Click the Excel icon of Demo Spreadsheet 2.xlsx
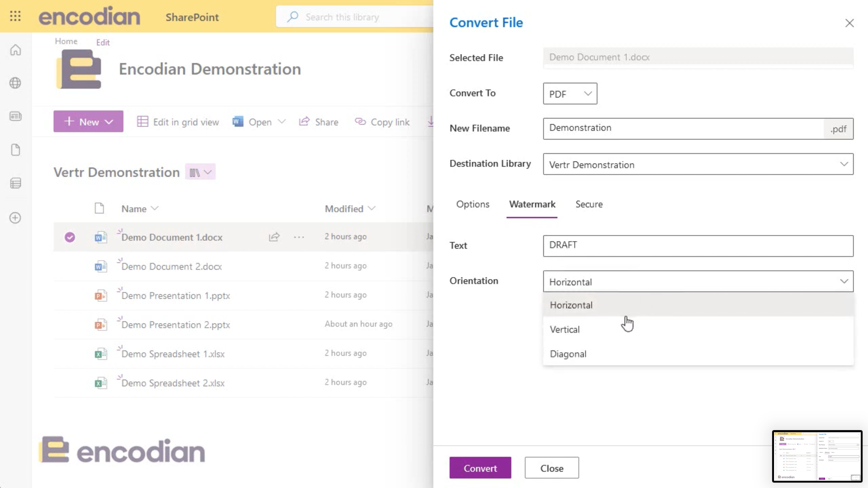This screenshot has height=488, width=868. tap(100, 383)
